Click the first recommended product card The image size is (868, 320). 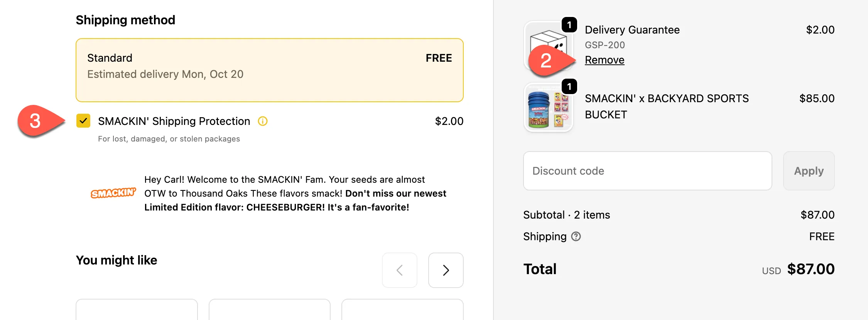(x=137, y=310)
